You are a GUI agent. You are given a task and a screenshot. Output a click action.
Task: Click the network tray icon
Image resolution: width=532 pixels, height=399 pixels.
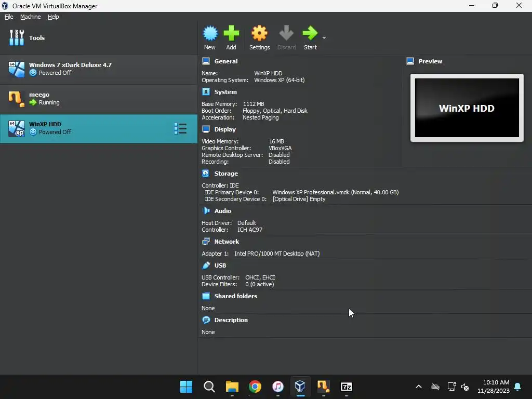[451, 387]
